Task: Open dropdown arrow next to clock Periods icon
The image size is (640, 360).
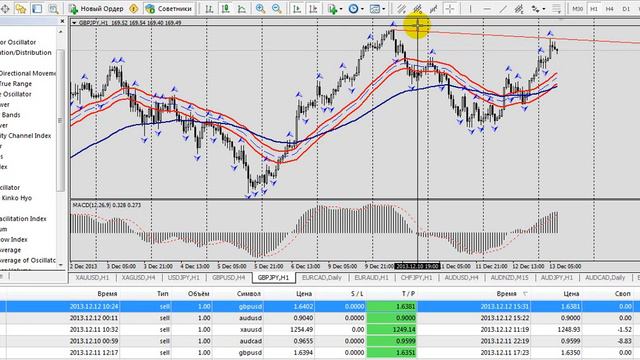Action: [362, 9]
